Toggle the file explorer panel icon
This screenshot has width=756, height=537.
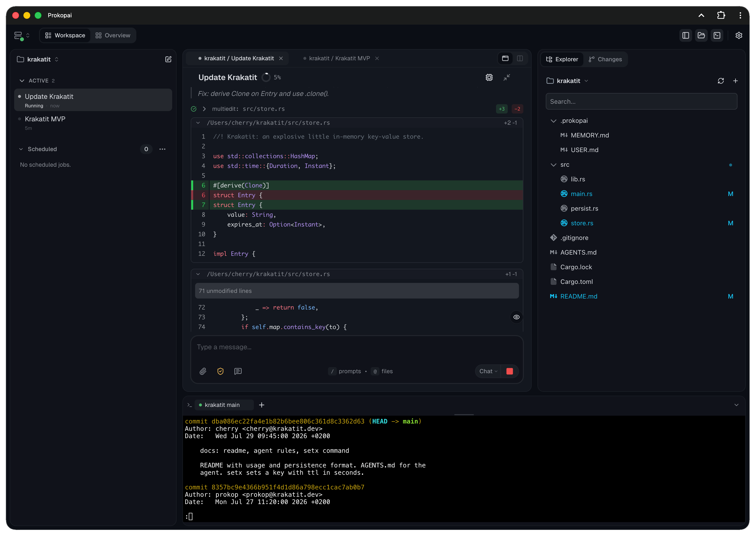(x=701, y=35)
